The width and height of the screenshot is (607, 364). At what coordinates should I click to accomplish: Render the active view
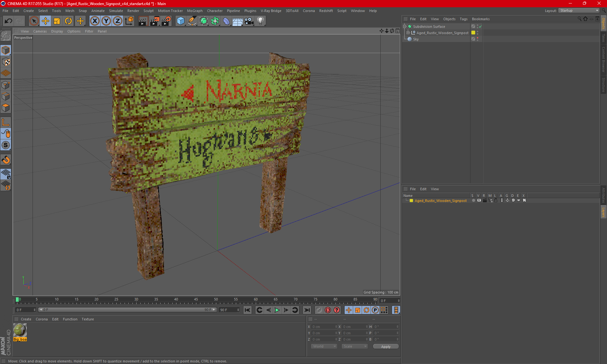pos(143,21)
